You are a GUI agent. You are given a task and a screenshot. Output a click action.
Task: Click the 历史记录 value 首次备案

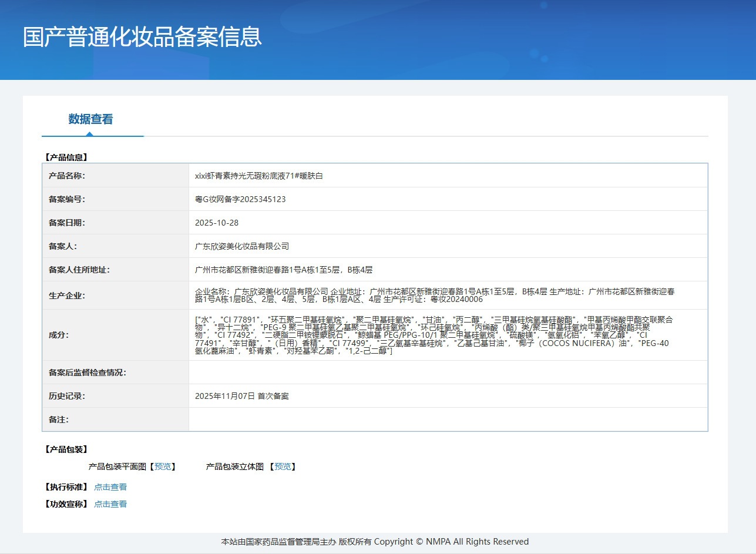tap(242, 396)
